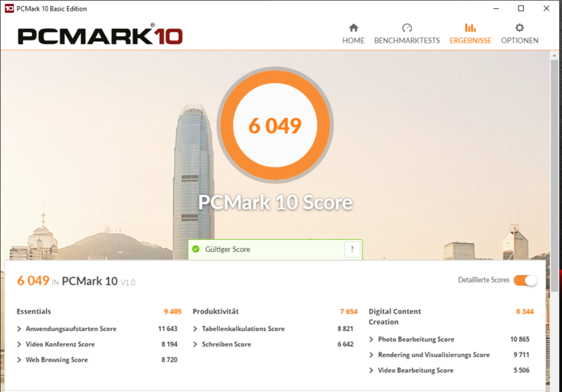Click the Gültiger Score status label
The width and height of the screenshot is (562, 392).
click(x=228, y=250)
